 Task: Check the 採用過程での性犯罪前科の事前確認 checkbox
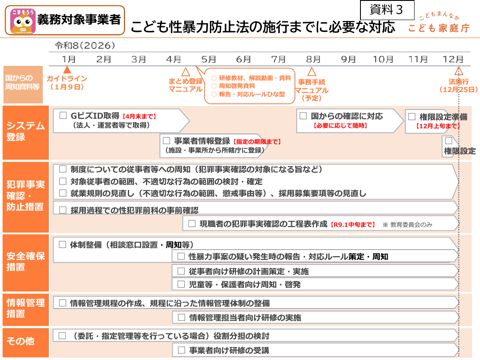63,210
